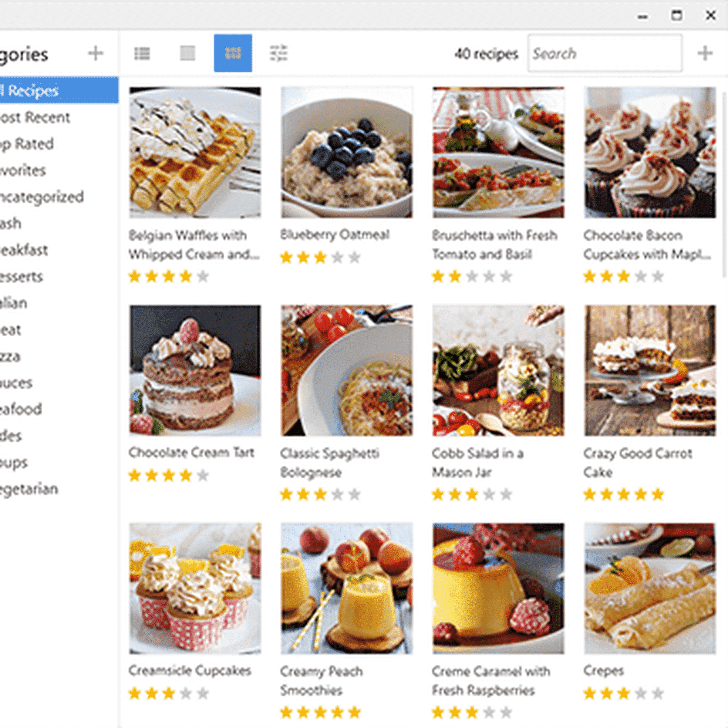Open the Crepes recipe photo

click(650, 588)
